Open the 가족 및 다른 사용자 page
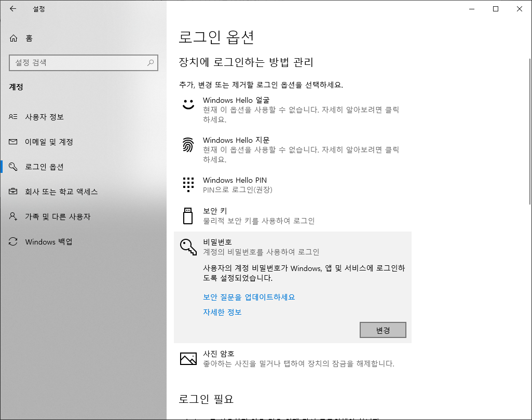The width and height of the screenshot is (532, 420). tap(83, 216)
